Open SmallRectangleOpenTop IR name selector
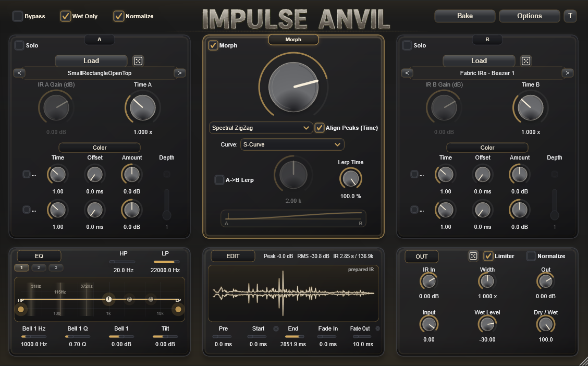This screenshot has width=588, height=366. (100, 73)
